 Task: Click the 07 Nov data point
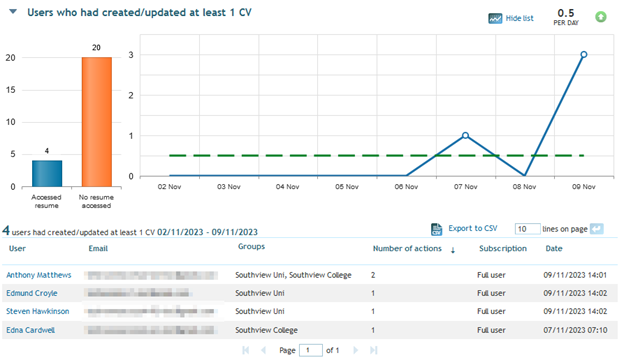tap(465, 136)
